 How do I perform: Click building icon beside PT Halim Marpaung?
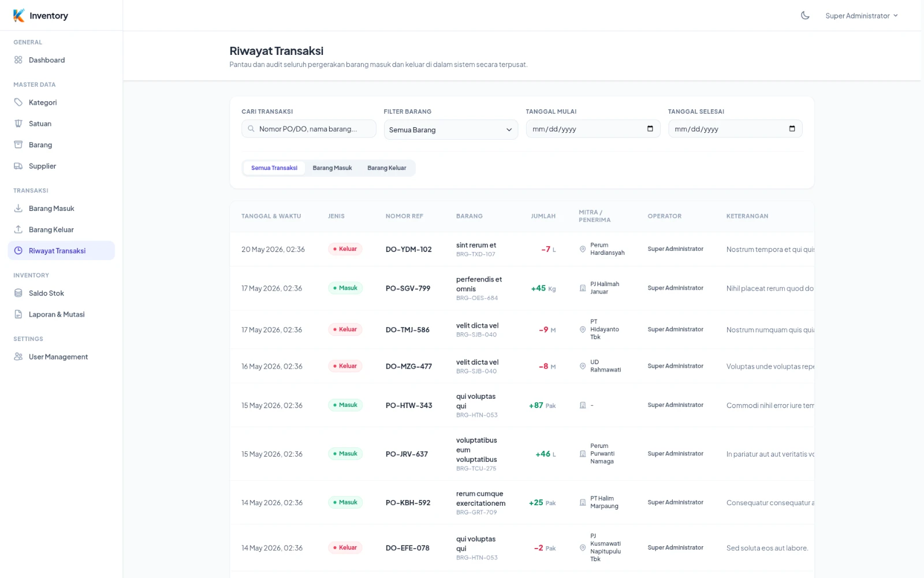pyautogui.click(x=583, y=502)
